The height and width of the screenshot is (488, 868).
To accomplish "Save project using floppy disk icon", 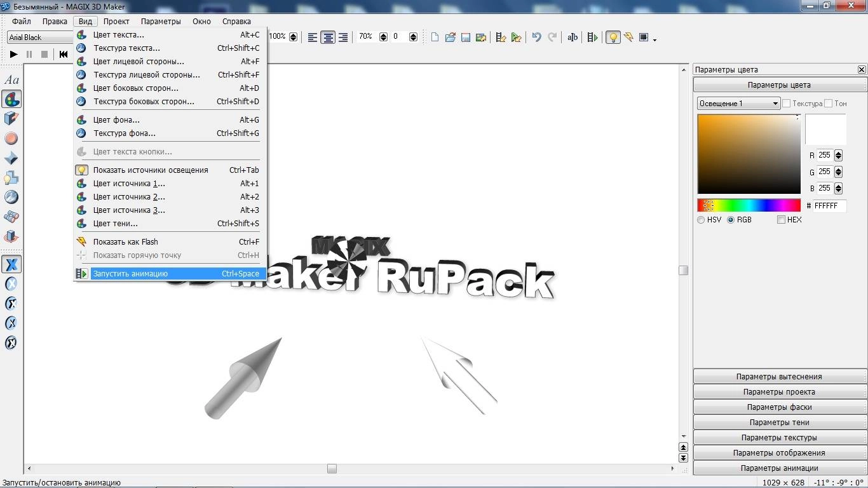I will coord(466,37).
